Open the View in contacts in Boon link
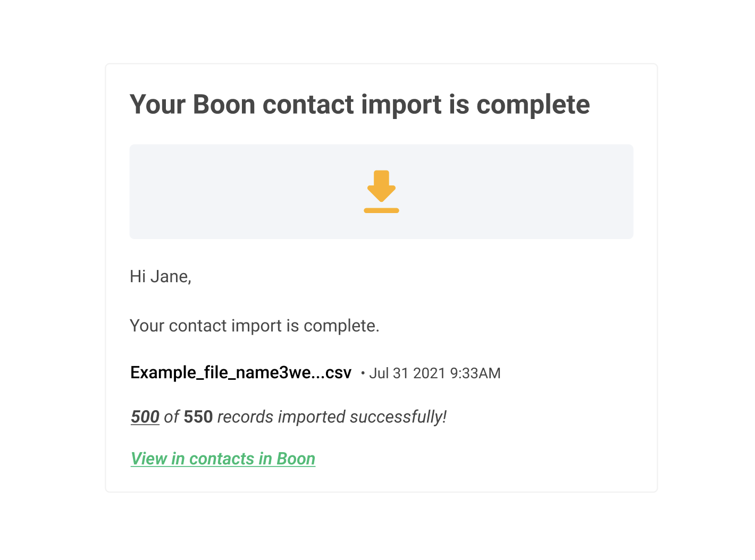The width and height of the screenshot is (755, 560). click(x=223, y=459)
